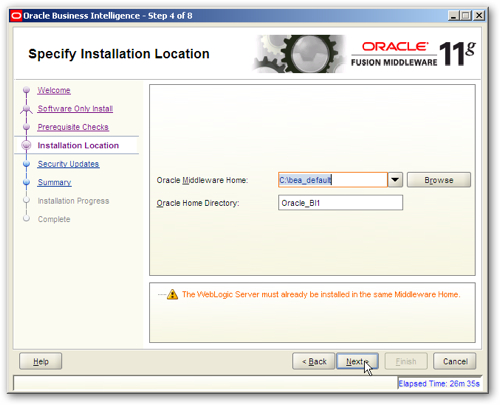Open the Software Only Install step

(x=75, y=109)
